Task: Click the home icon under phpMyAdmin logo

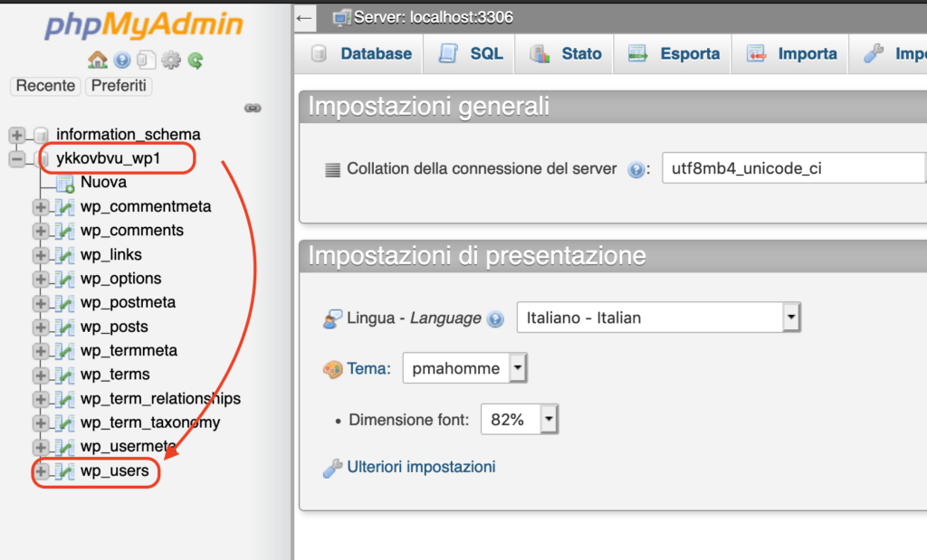Action: (98, 61)
